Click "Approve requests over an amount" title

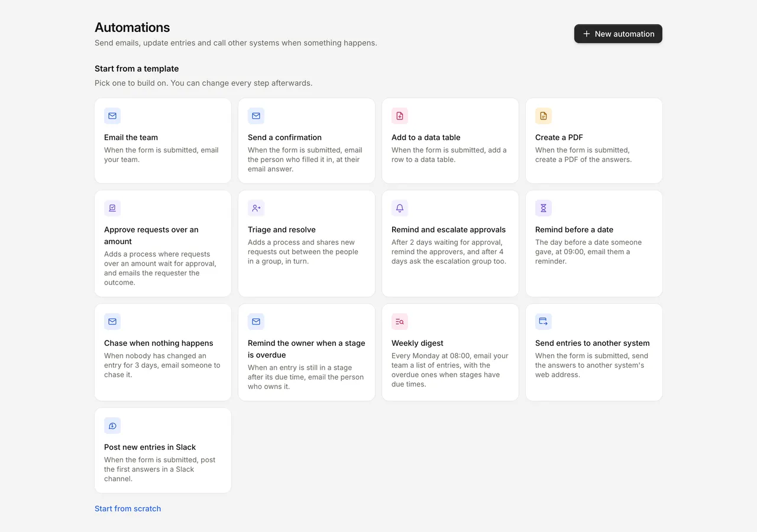151,235
